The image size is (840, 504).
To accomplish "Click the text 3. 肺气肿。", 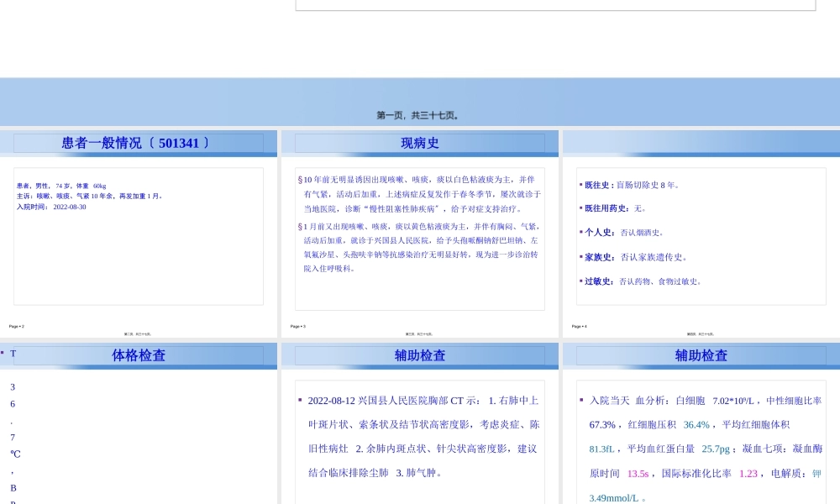I will (420, 473).
